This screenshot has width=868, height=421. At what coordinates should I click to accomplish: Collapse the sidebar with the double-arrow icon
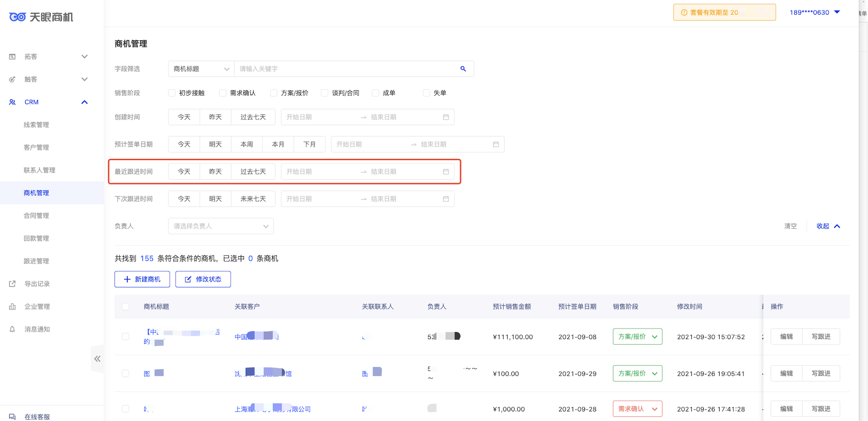tap(98, 359)
